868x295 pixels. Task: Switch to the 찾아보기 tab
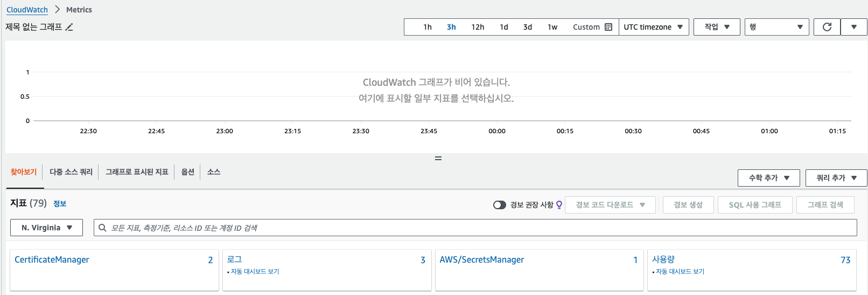(24, 172)
